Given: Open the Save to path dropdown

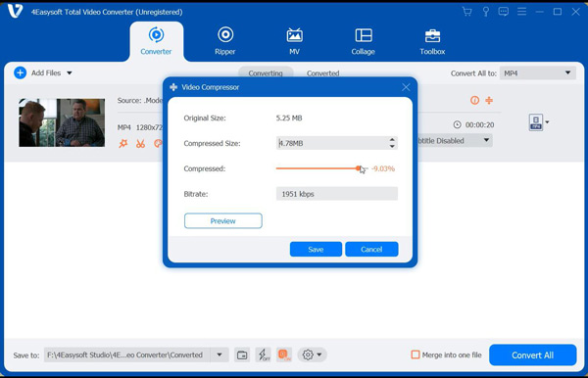Looking at the screenshot, I should (x=220, y=354).
